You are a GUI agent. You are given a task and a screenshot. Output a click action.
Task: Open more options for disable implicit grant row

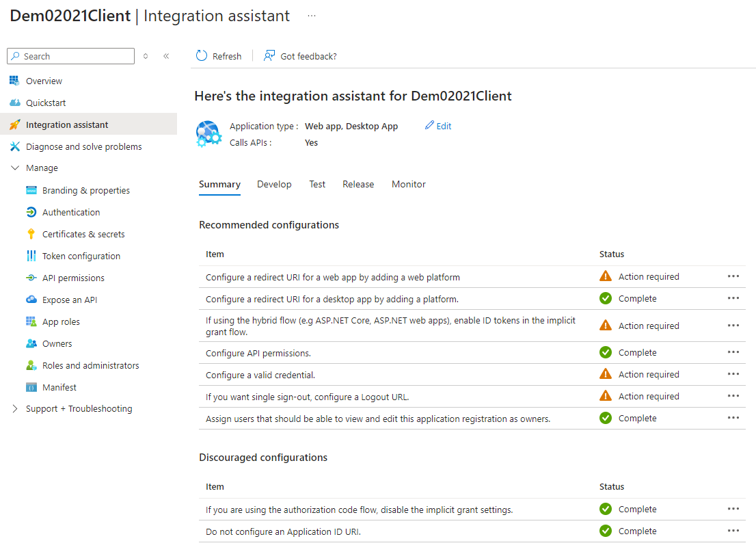point(733,509)
